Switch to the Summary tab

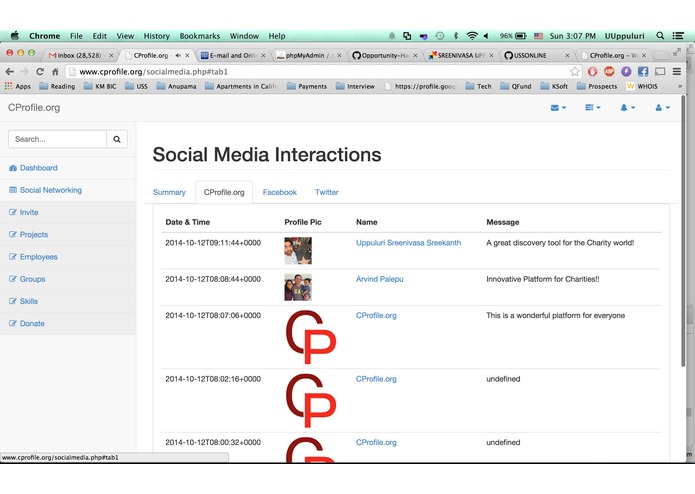coord(169,192)
